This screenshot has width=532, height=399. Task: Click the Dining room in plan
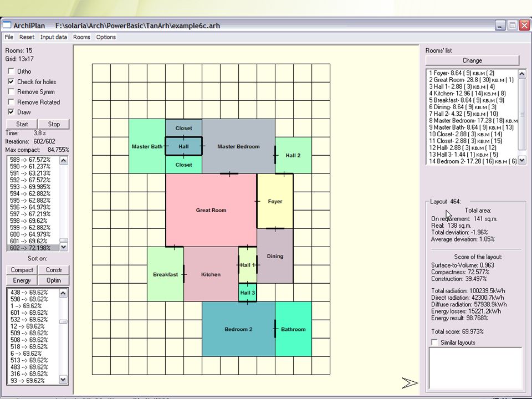coord(275,256)
